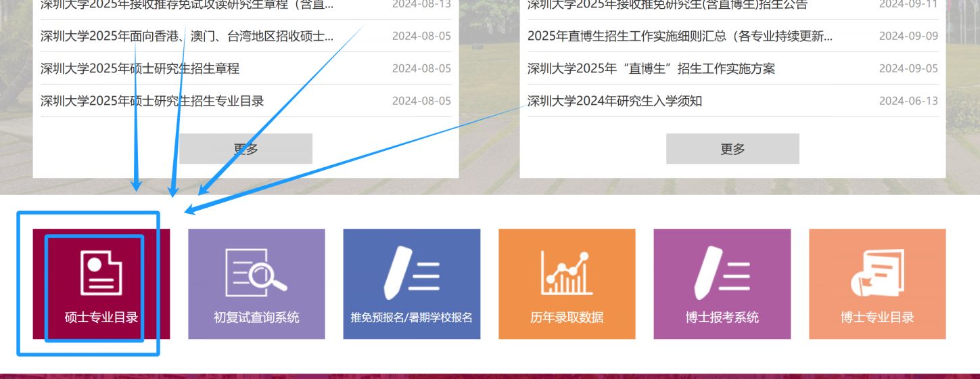
Task: Click date 2024-08-05 beside 招生专业目录
Action: [x=421, y=101]
